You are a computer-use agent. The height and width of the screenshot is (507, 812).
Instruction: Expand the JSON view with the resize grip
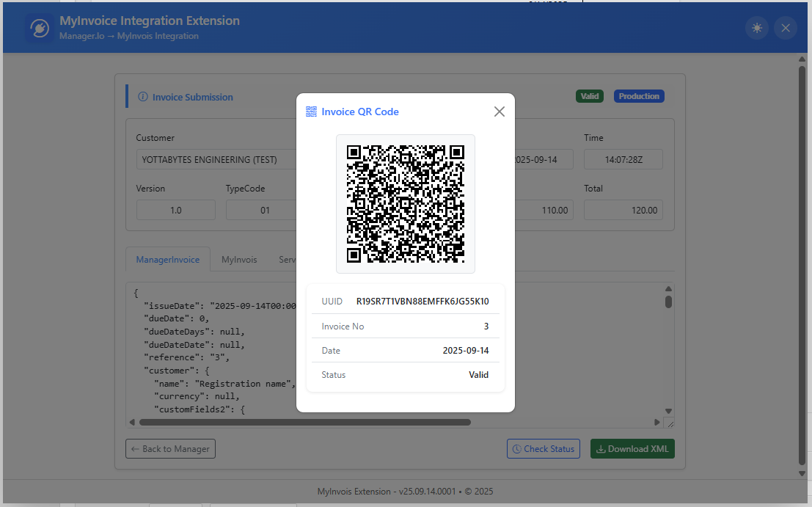point(668,422)
